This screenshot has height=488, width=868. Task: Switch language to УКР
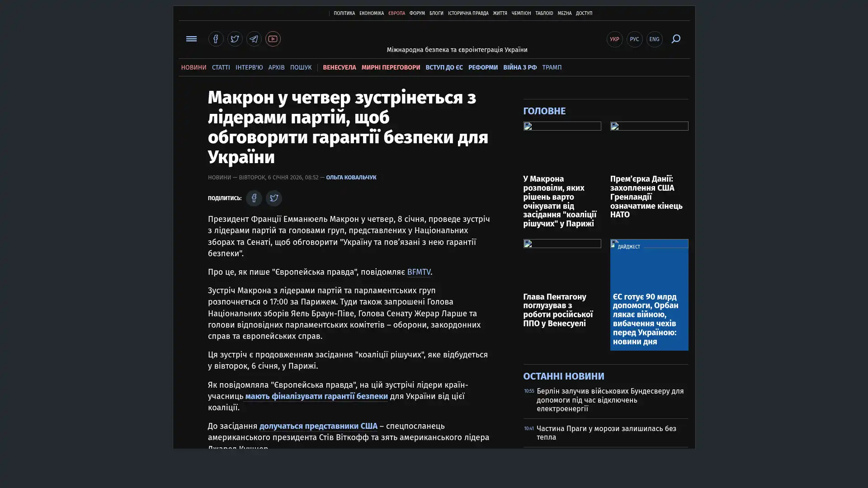point(614,39)
